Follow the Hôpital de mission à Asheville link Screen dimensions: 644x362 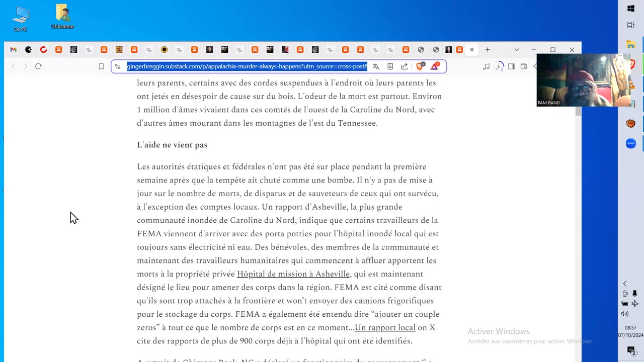pos(293,274)
